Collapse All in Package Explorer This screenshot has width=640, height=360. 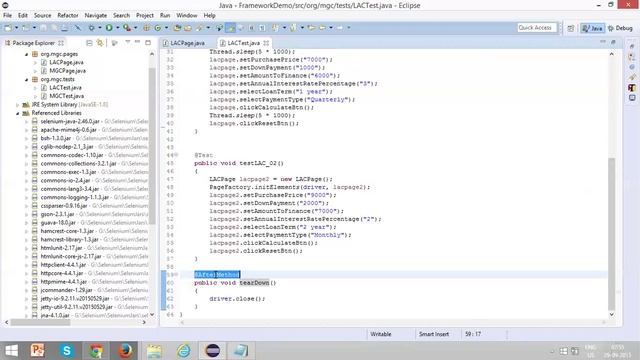[89, 42]
